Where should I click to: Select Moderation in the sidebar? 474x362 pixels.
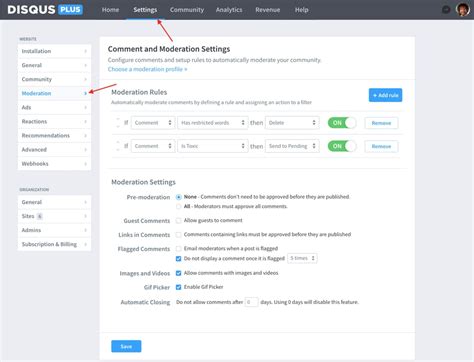[54, 93]
